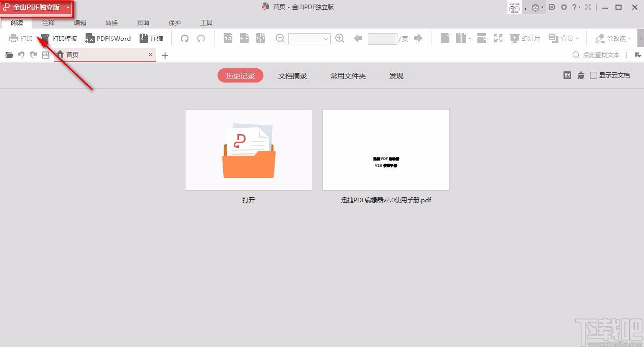Select the PDF转Word conversion tool
The width and height of the screenshot is (644, 347).
pyautogui.click(x=108, y=38)
